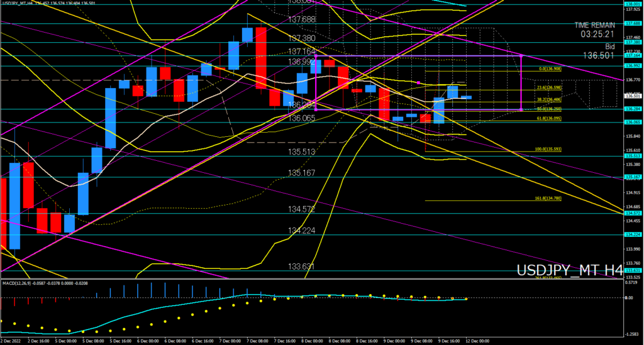This screenshot has width=644, height=345.
Task: Click the 134.915 price-axis value
Action: pyautogui.click(x=633, y=193)
